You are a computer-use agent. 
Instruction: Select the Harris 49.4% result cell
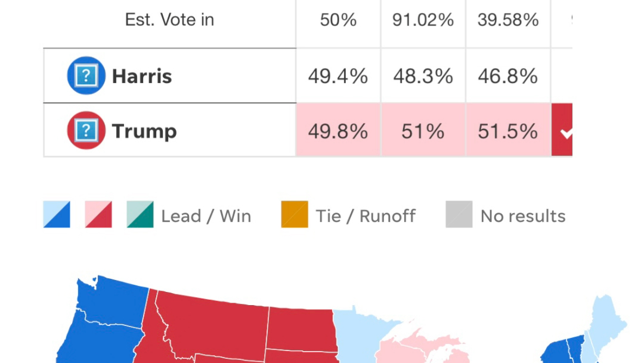[x=338, y=76]
